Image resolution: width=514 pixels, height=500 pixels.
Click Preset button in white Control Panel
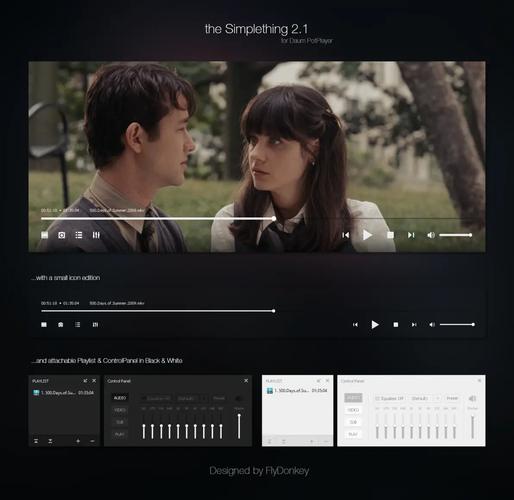pos(452,398)
